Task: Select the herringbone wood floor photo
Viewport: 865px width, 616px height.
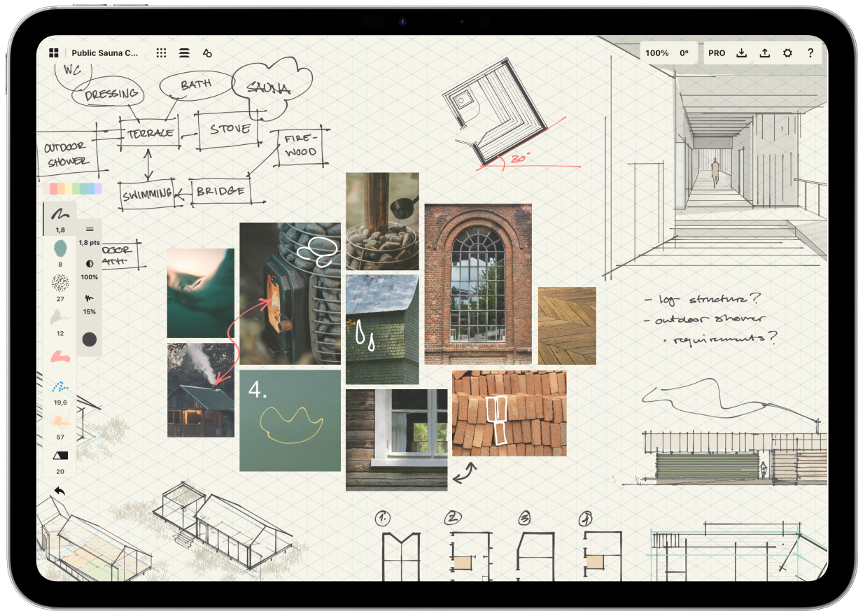Action: [x=567, y=325]
